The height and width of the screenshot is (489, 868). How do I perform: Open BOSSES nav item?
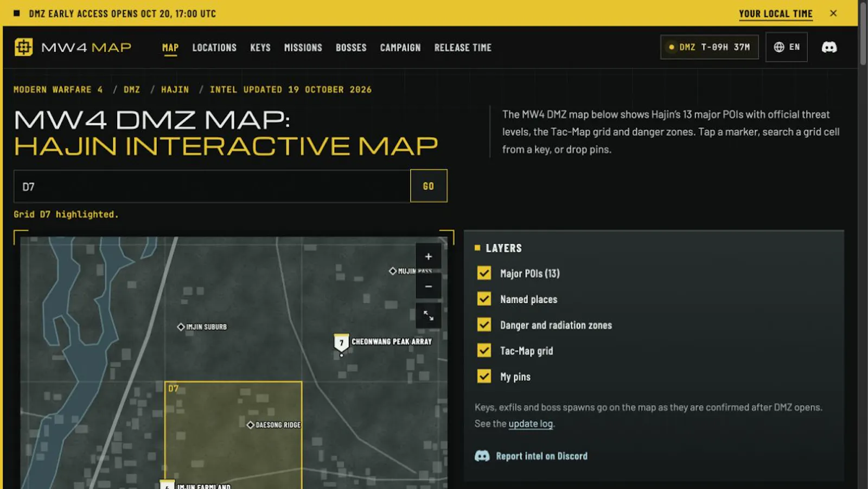tap(351, 48)
